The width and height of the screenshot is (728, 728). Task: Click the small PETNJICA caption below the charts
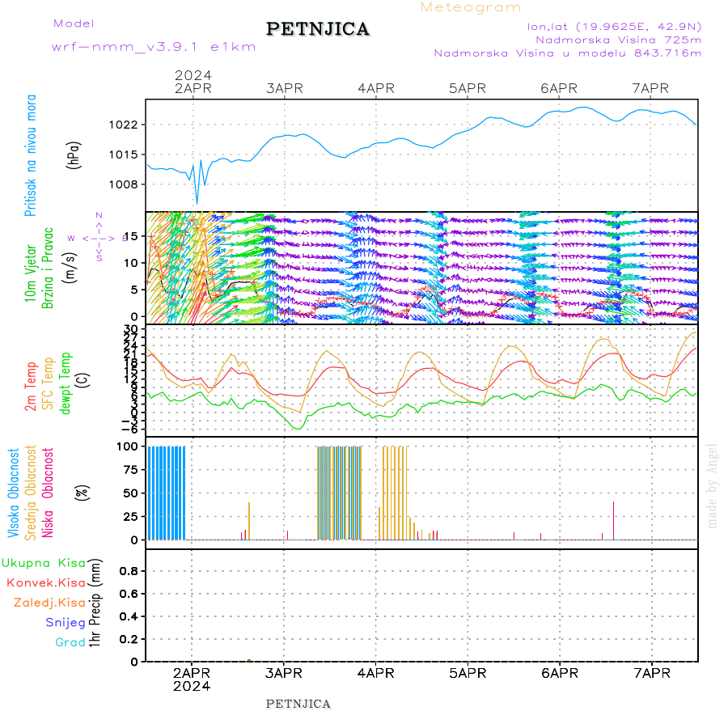(x=298, y=705)
